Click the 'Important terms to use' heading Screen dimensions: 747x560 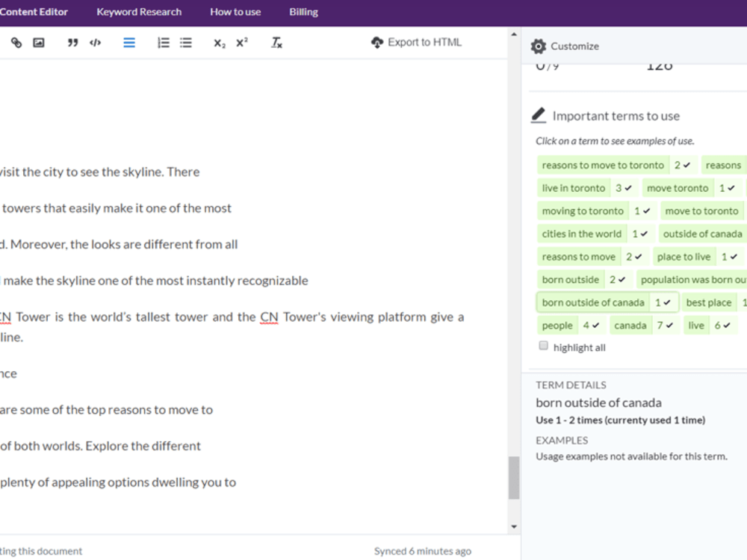tap(616, 116)
